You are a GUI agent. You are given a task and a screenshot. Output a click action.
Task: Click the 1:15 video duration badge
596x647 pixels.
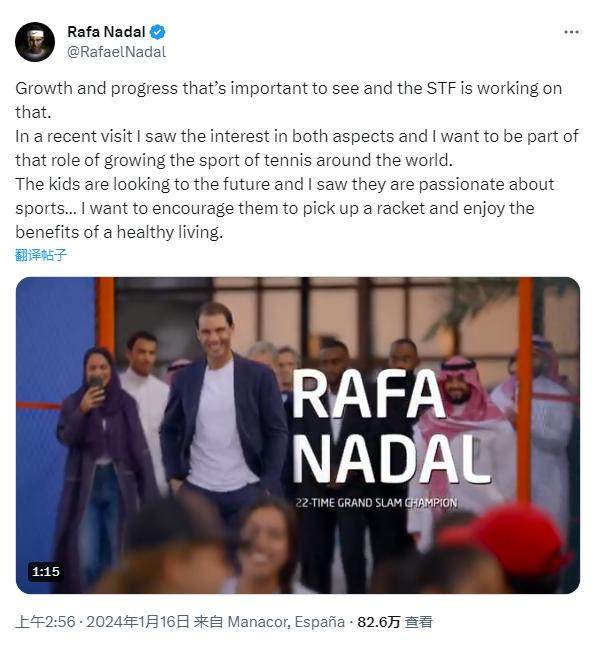pos(46,571)
